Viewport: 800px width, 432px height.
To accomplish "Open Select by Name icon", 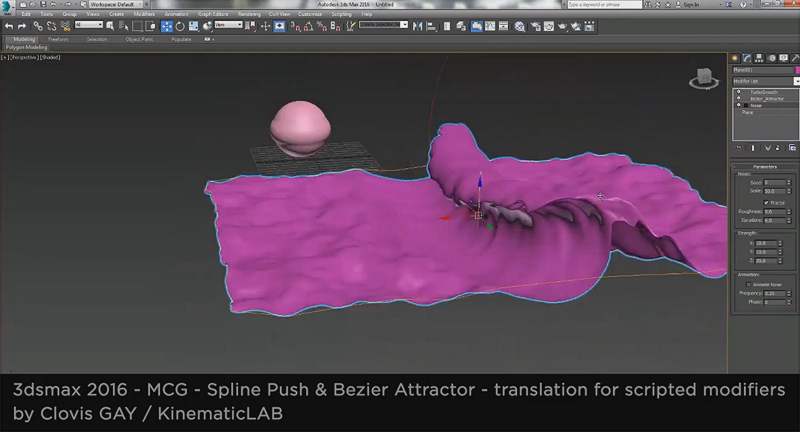I will (x=123, y=27).
